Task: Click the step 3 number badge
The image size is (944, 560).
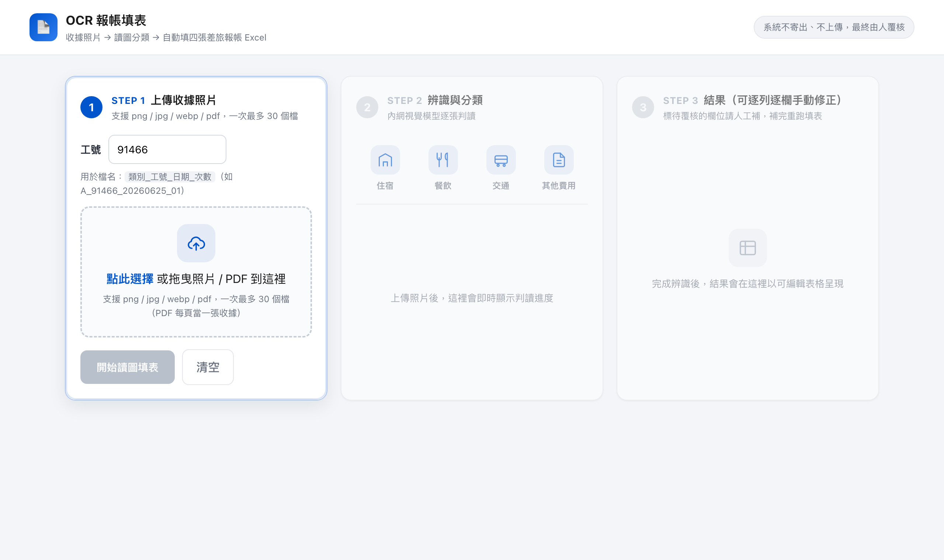Action: pos(643,107)
